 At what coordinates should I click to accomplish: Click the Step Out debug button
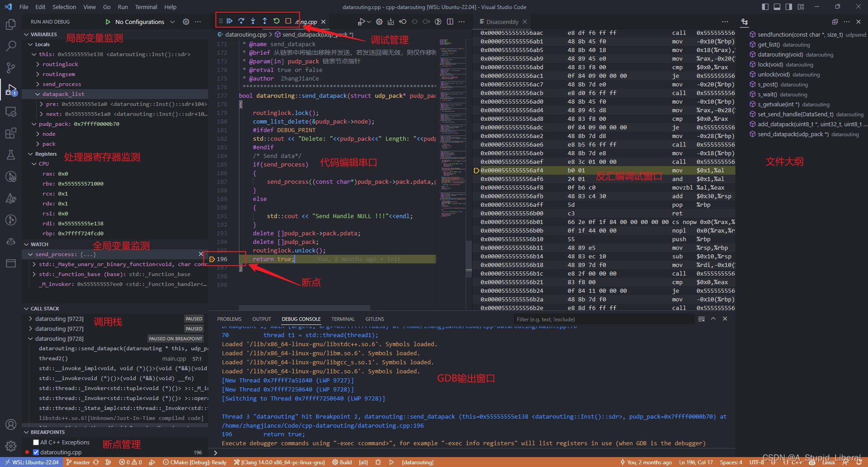(265, 21)
